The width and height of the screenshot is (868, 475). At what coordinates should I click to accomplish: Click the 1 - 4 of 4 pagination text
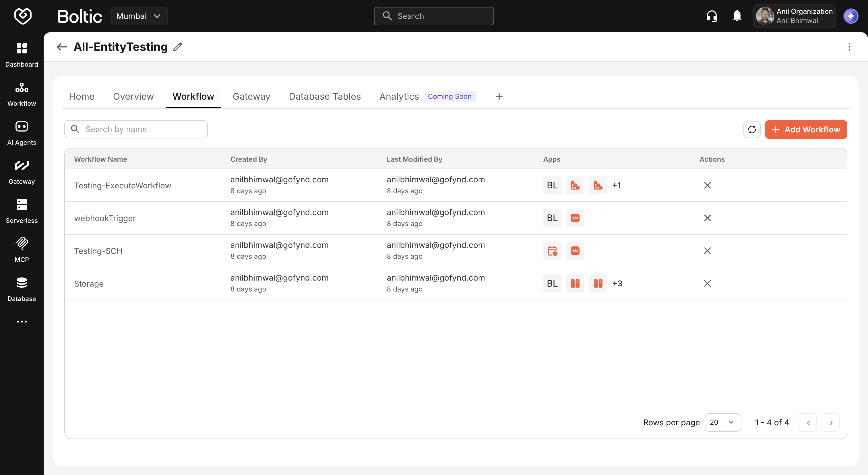pos(772,422)
